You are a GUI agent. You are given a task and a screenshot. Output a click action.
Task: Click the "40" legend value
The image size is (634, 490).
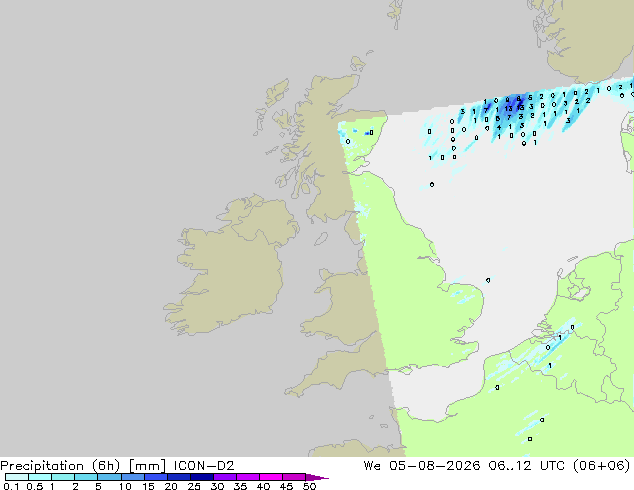(x=263, y=486)
